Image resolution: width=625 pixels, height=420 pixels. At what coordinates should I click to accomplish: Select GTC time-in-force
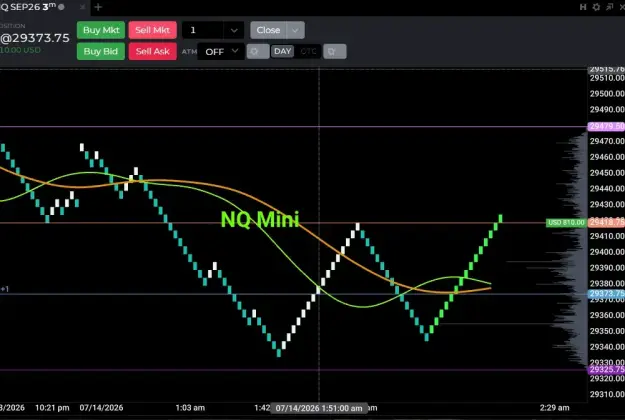pyautogui.click(x=308, y=51)
